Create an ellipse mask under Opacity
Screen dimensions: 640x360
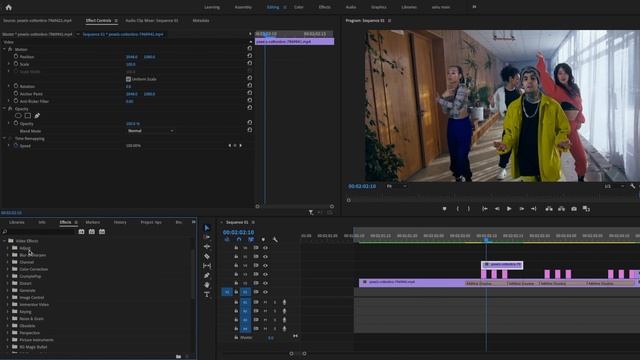pyautogui.click(x=18, y=116)
